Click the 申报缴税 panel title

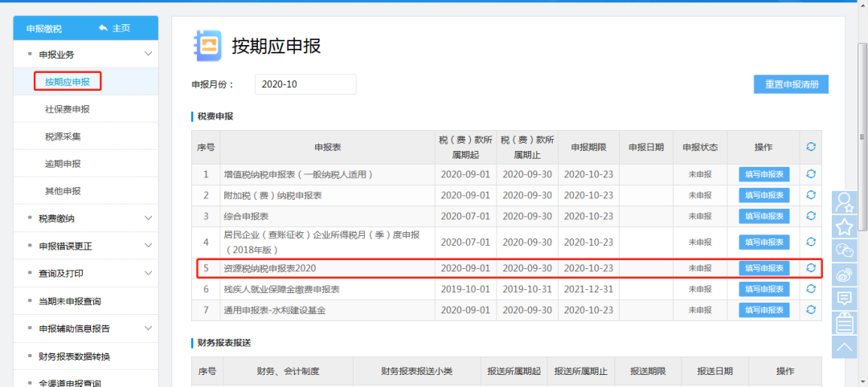(43, 29)
